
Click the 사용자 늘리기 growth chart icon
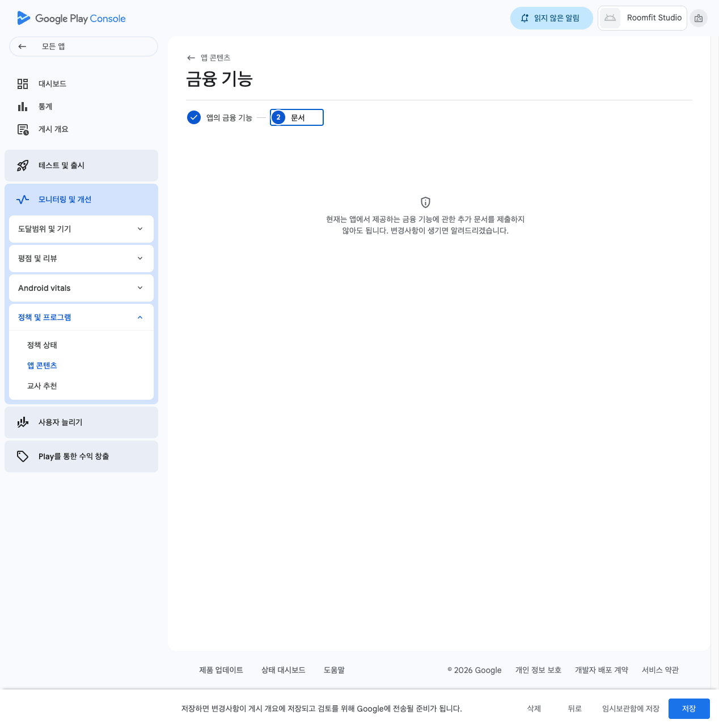point(23,422)
